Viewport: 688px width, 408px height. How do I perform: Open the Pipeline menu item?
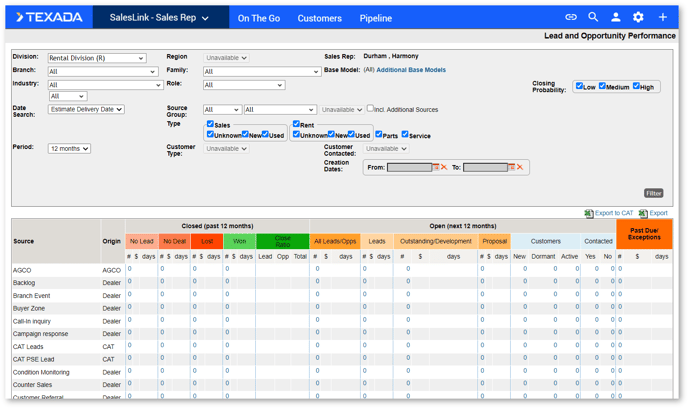(376, 18)
